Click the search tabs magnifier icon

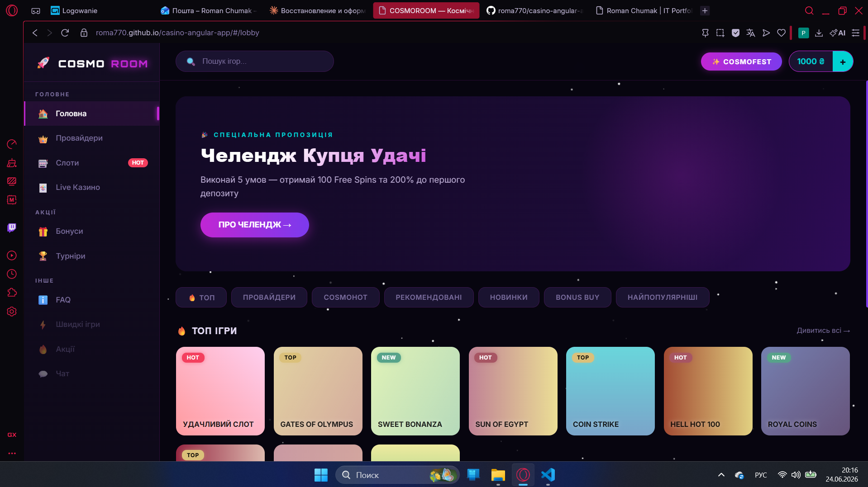coord(809,10)
